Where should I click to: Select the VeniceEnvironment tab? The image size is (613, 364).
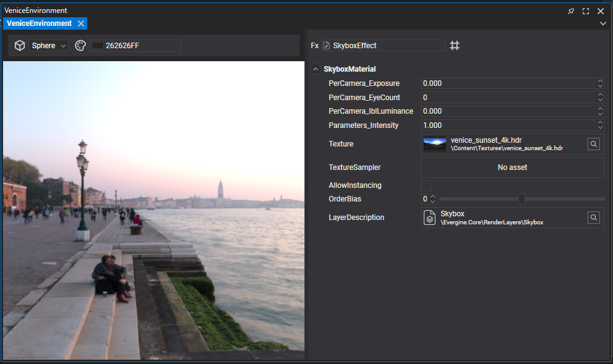[x=39, y=23]
